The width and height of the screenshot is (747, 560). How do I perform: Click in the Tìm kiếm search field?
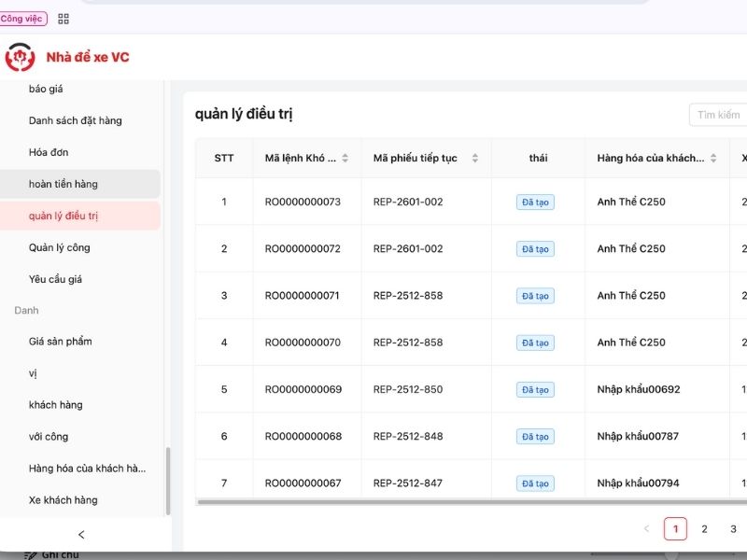719,115
